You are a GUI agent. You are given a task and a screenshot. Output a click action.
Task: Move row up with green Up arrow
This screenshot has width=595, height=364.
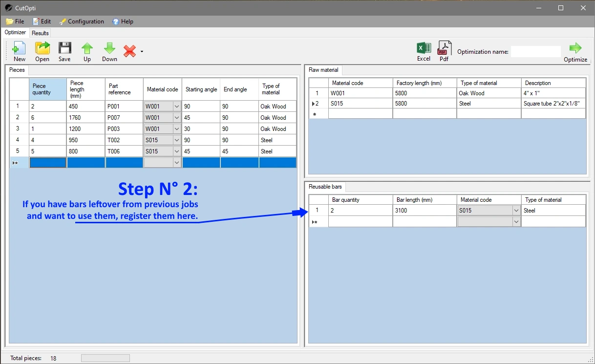87,51
